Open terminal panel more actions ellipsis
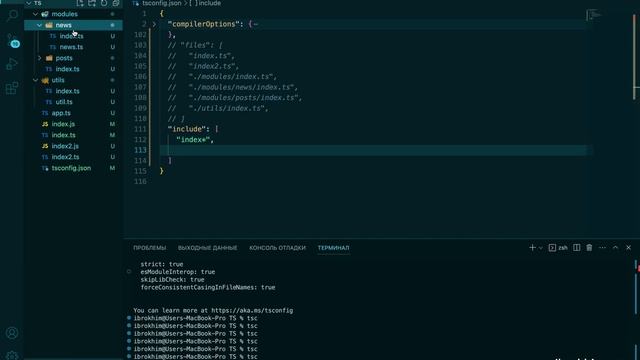 pos(602,247)
